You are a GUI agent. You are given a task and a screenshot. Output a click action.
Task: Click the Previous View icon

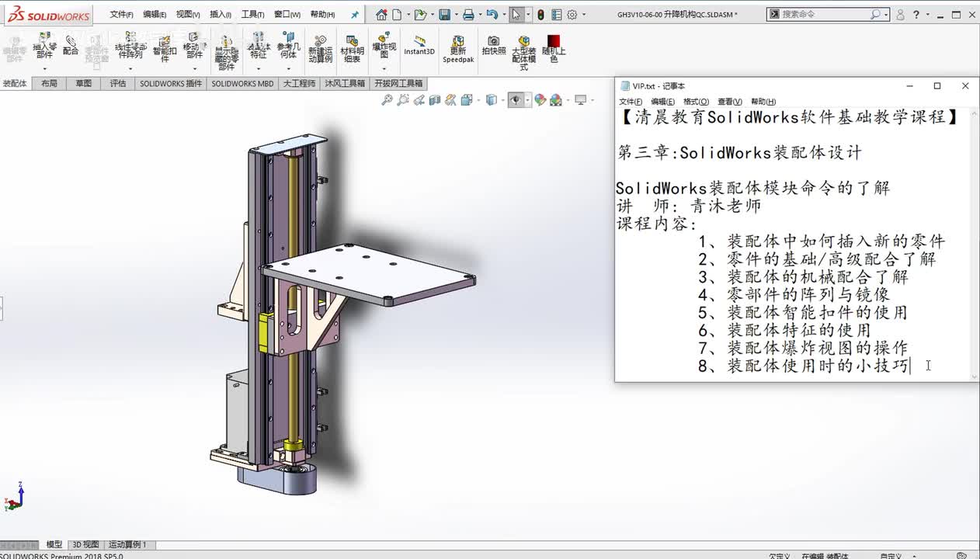tap(419, 100)
